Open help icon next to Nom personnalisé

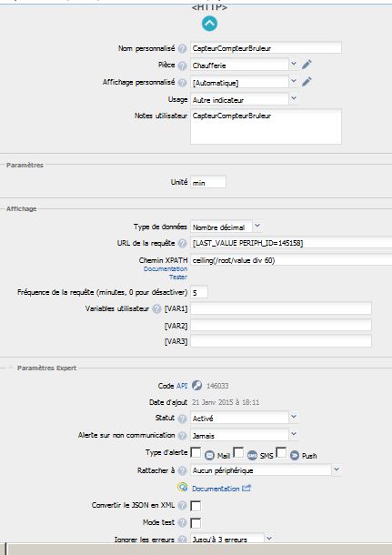click(182, 48)
